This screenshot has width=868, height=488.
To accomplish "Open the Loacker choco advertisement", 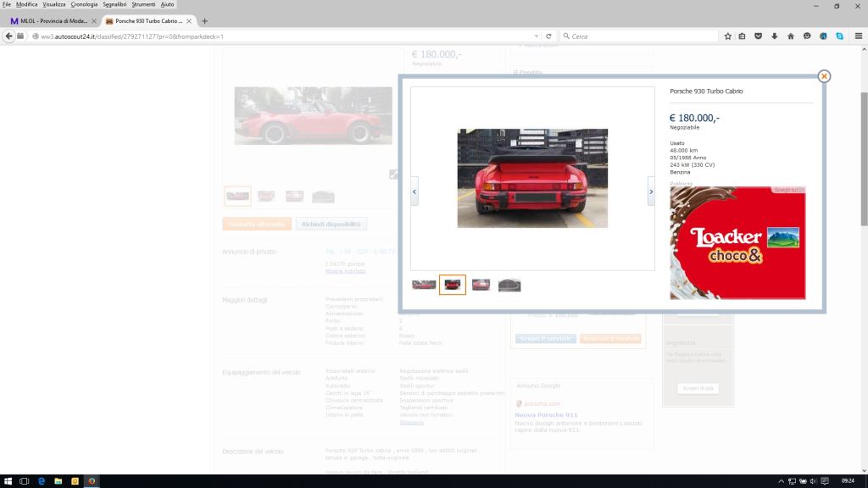I will click(x=737, y=243).
